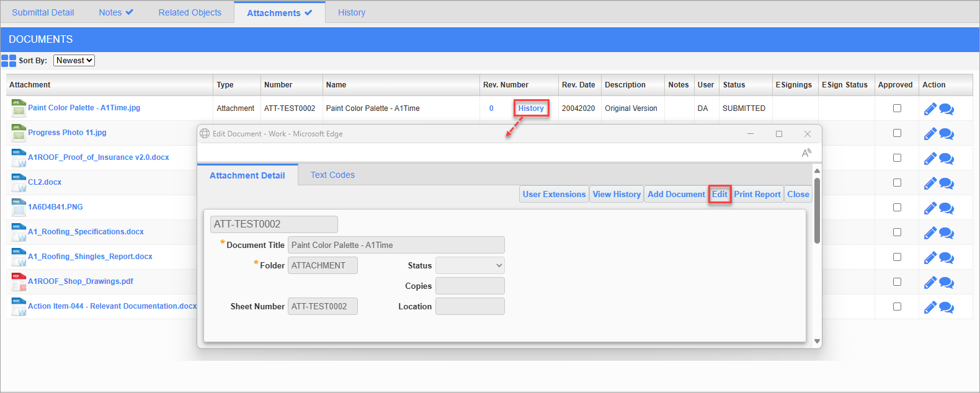Click the Rev. Date column header
980x393 pixels.
pos(578,85)
